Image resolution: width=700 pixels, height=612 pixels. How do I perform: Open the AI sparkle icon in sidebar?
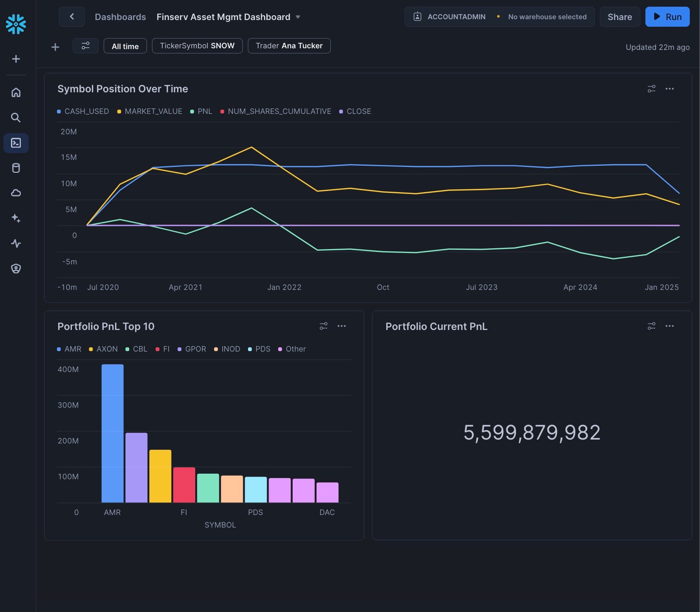pyautogui.click(x=16, y=218)
